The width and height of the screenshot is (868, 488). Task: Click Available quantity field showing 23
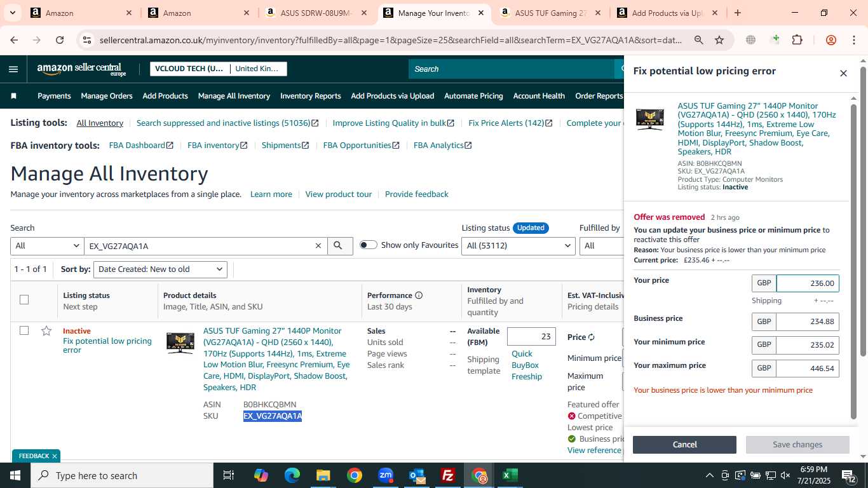coord(531,337)
